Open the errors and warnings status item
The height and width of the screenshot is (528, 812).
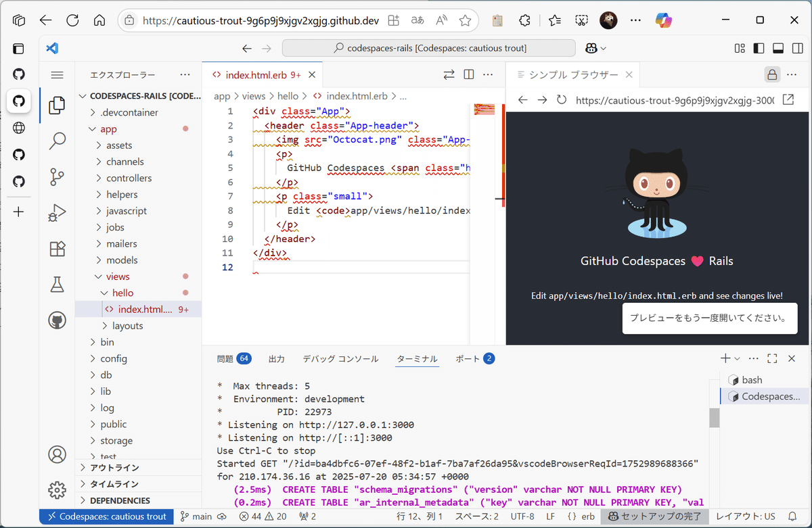point(263,517)
